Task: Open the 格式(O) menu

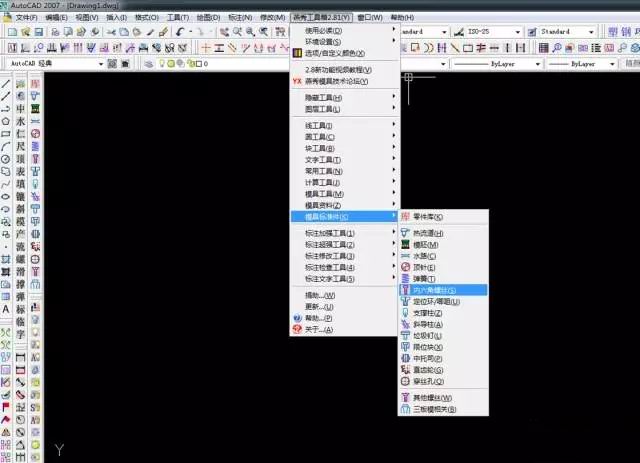Action: point(147,18)
